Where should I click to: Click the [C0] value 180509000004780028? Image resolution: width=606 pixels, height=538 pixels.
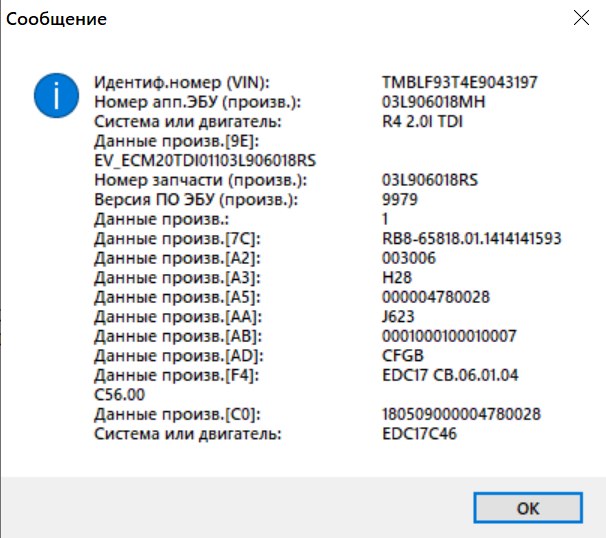click(x=462, y=414)
